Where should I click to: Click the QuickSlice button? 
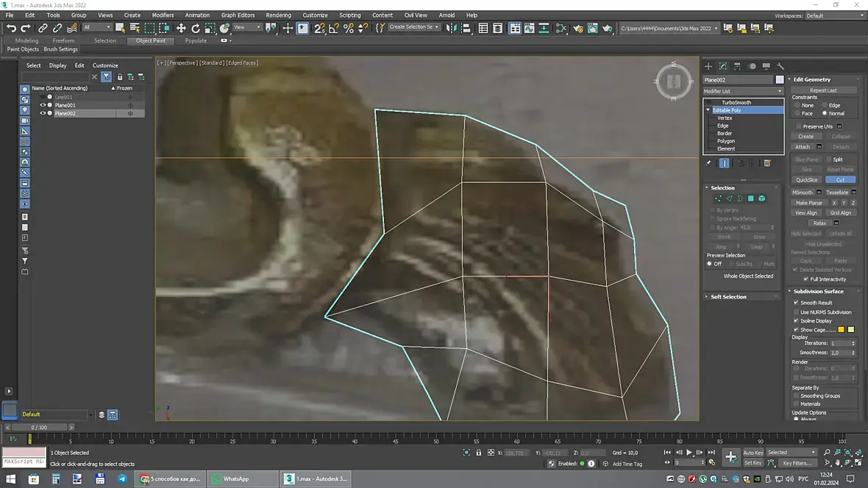(806, 179)
